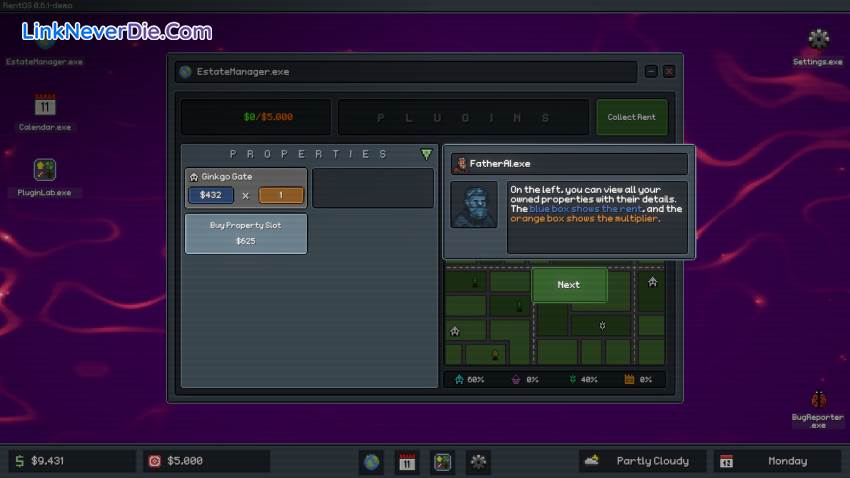This screenshot has height=478, width=850.
Task: Launch PluginLab.exe desktop icon
Action: 45,171
